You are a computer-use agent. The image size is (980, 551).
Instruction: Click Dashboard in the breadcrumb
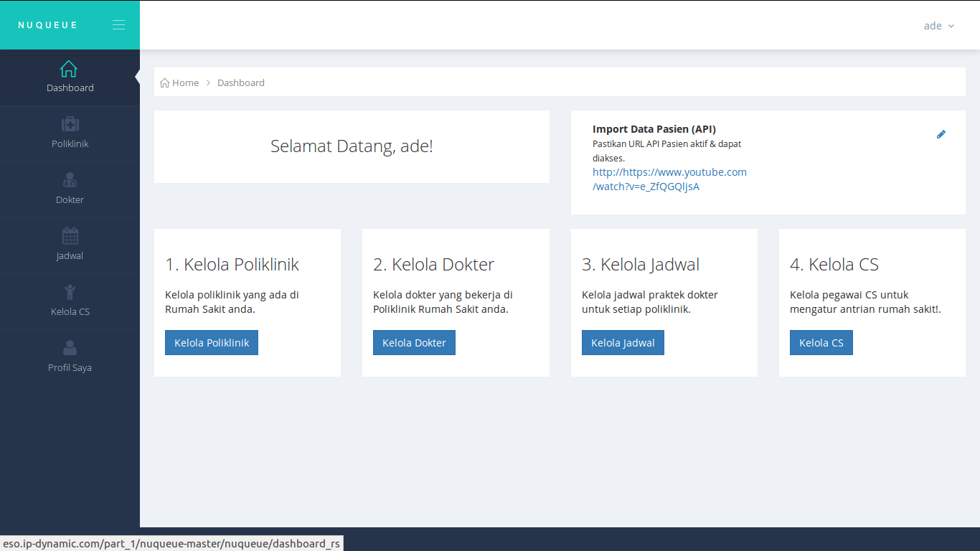(241, 83)
